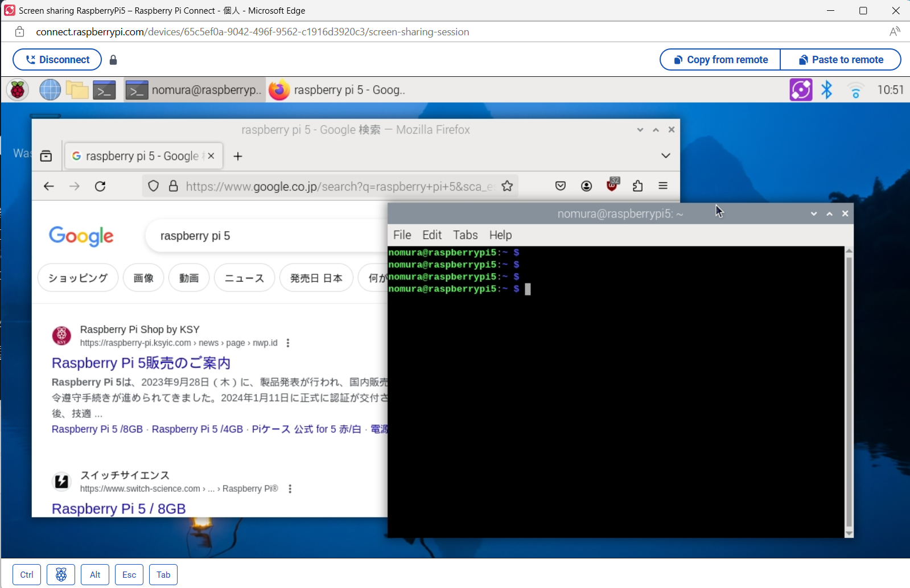Open the terminal Tabs menu
Viewport: 910px width, 588px height.
(x=466, y=235)
